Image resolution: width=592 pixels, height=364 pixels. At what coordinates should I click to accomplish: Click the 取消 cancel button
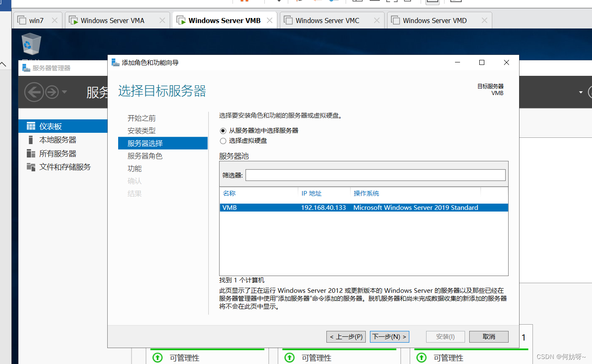(489, 337)
